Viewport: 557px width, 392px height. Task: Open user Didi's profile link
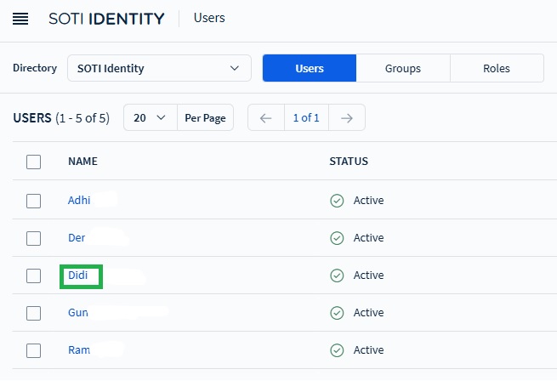click(x=78, y=276)
